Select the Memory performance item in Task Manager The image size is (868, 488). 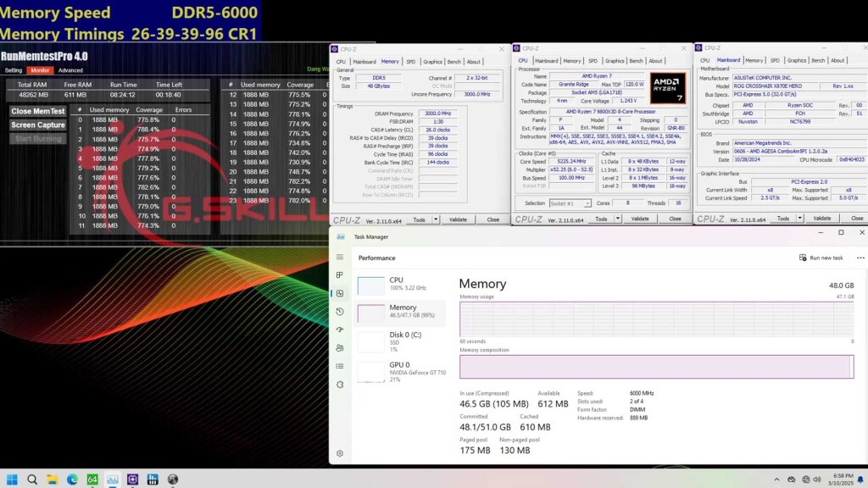pos(401,312)
